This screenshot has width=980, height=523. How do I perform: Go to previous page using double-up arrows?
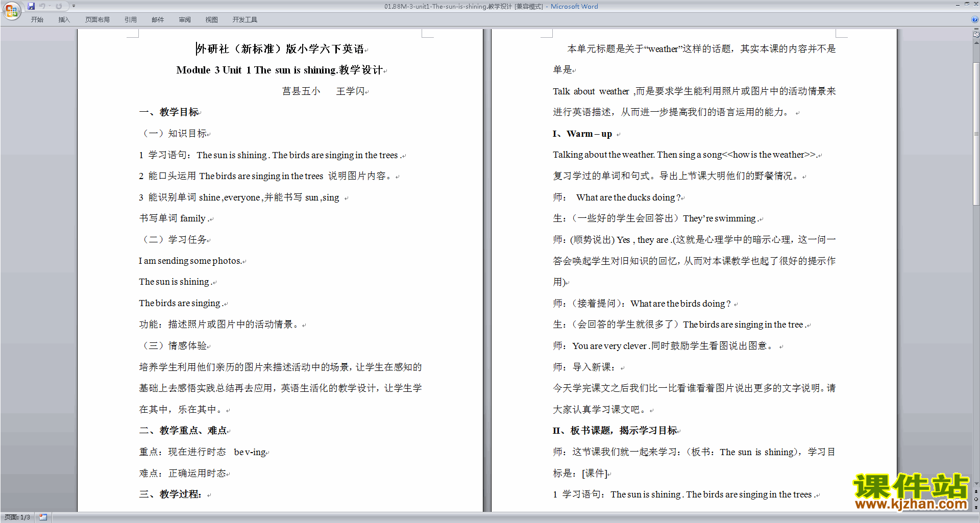(976, 491)
